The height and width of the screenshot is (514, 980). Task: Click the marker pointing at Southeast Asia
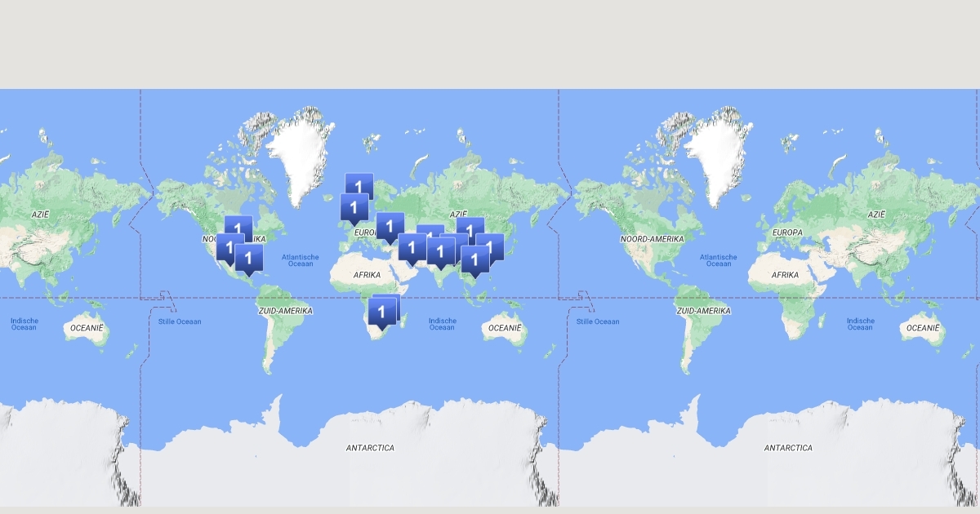tap(474, 259)
